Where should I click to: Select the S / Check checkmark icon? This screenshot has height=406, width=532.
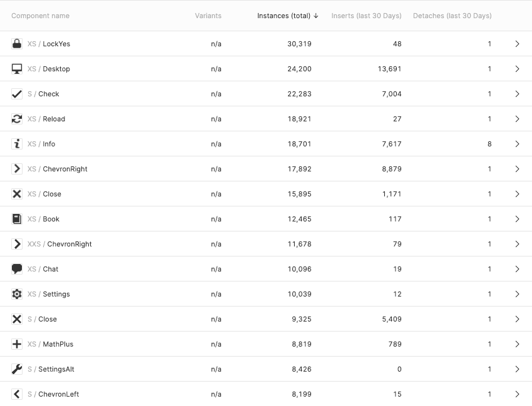point(17,94)
